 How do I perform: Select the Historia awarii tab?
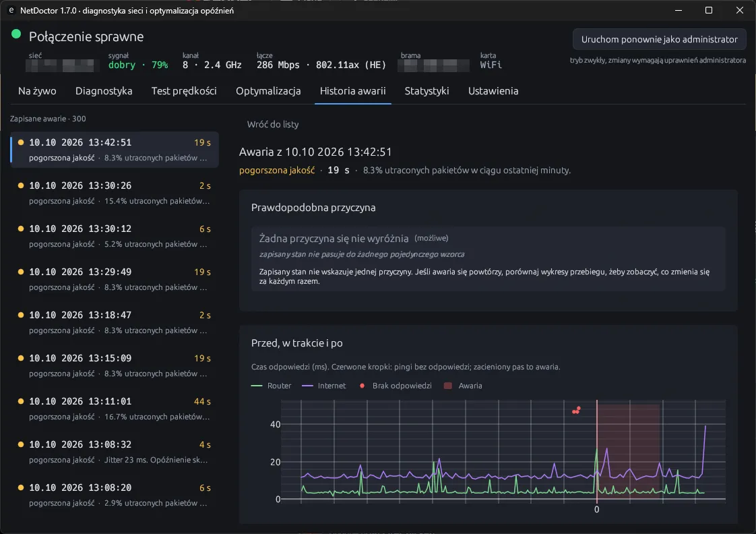pyautogui.click(x=352, y=91)
